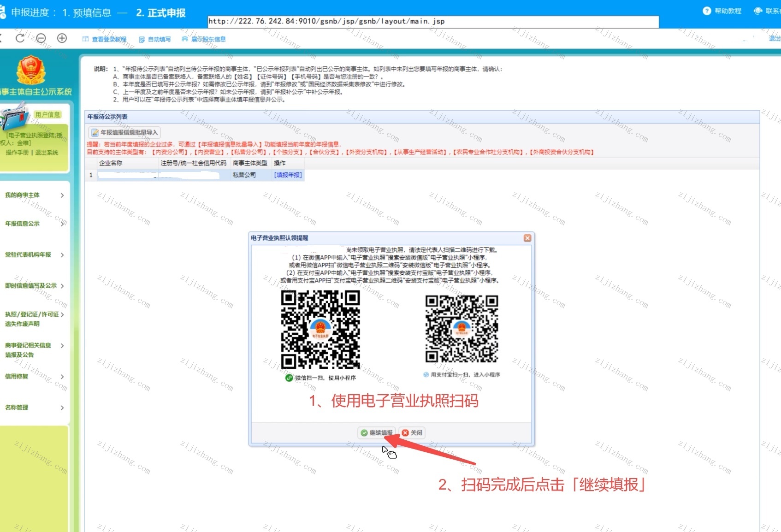Click the address bar URL field

[x=433, y=21]
